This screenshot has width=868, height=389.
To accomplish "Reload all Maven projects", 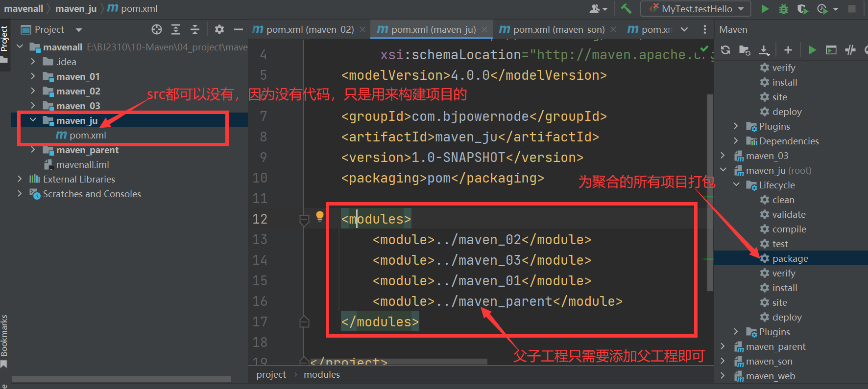I will [725, 50].
